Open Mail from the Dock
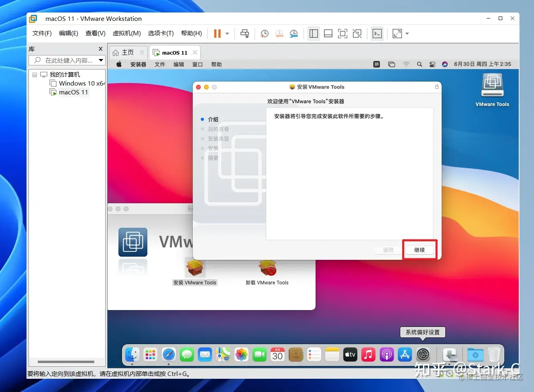The image size is (534, 392). tap(205, 355)
